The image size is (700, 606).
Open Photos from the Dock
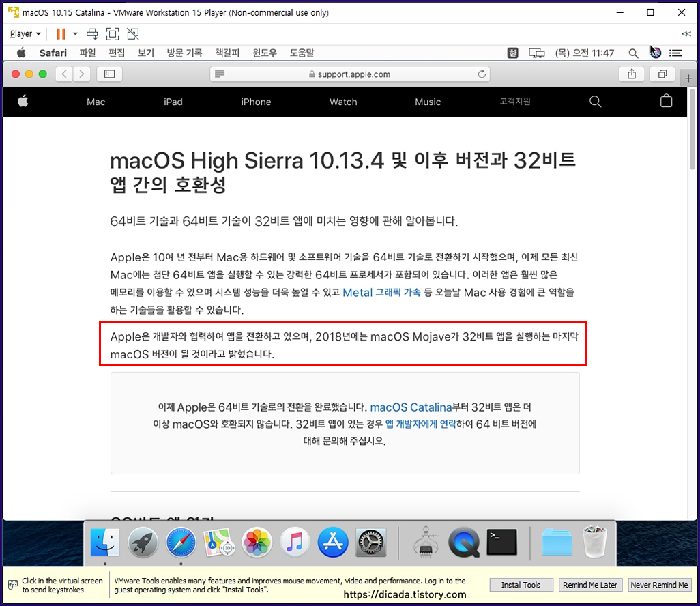(257, 543)
